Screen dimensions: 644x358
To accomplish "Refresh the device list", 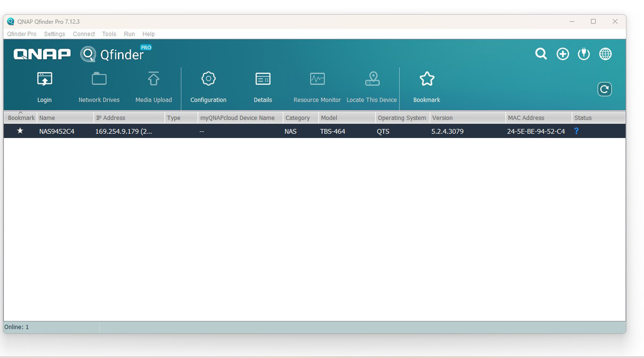I will 604,89.
